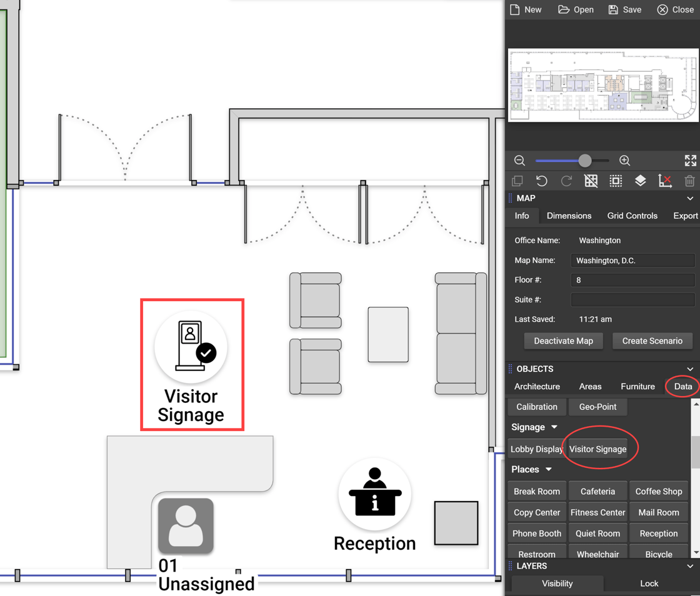Click the undo arrow icon
The width and height of the screenshot is (700, 596).
542,181
